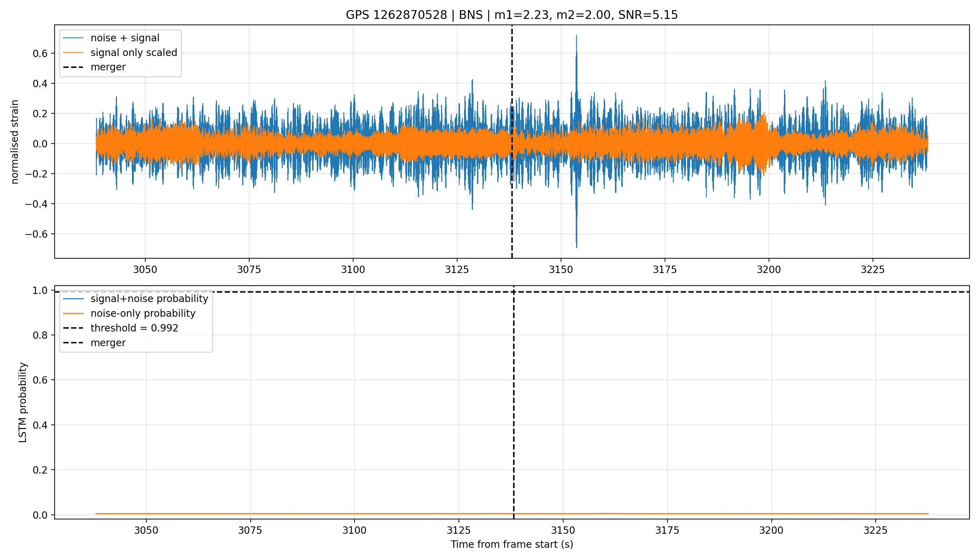This screenshot has width=980, height=560.
Task: Click the plot title GPS 1262870528 text
Action: click(396, 15)
